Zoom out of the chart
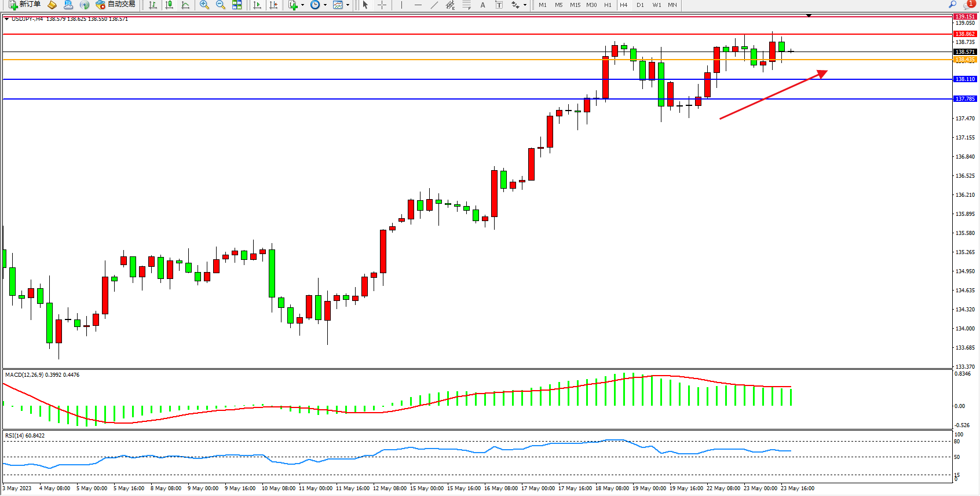The width and height of the screenshot is (980, 496). [x=221, y=5]
